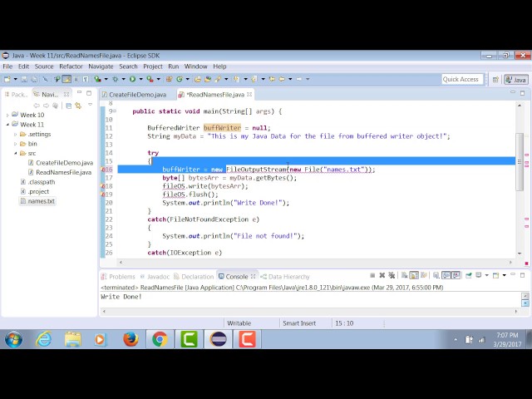Open the Open Console dropdown arrow
The height and width of the screenshot is (399, 532).
coord(505,275)
